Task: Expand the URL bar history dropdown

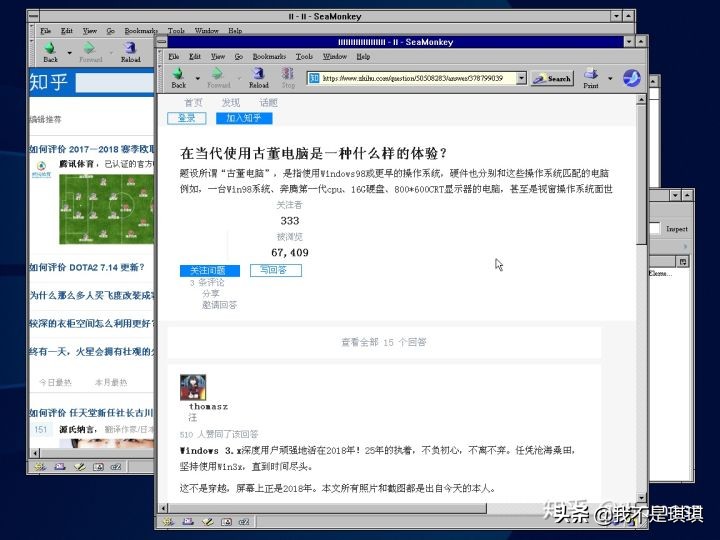Action: pyautogui.click(x=521, y=79)
